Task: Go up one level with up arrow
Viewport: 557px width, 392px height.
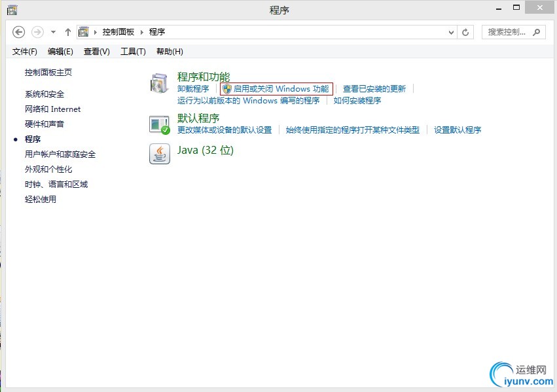Action: coord(68,32)
